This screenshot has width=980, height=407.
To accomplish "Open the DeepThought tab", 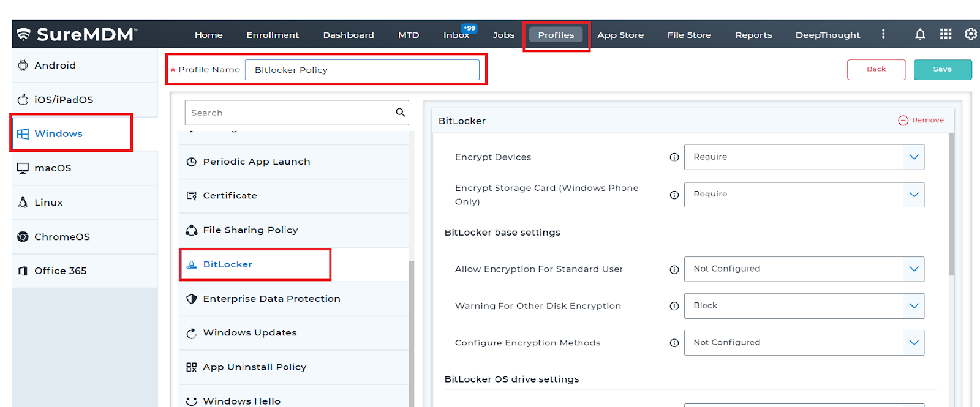I will tap(827, 35).
